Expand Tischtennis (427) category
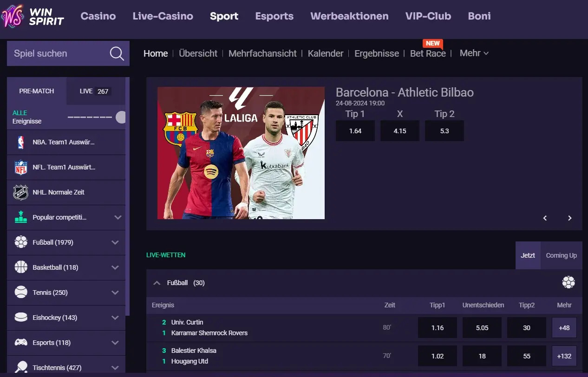Viewport: 588px width, 377px height. click(115, 367)
